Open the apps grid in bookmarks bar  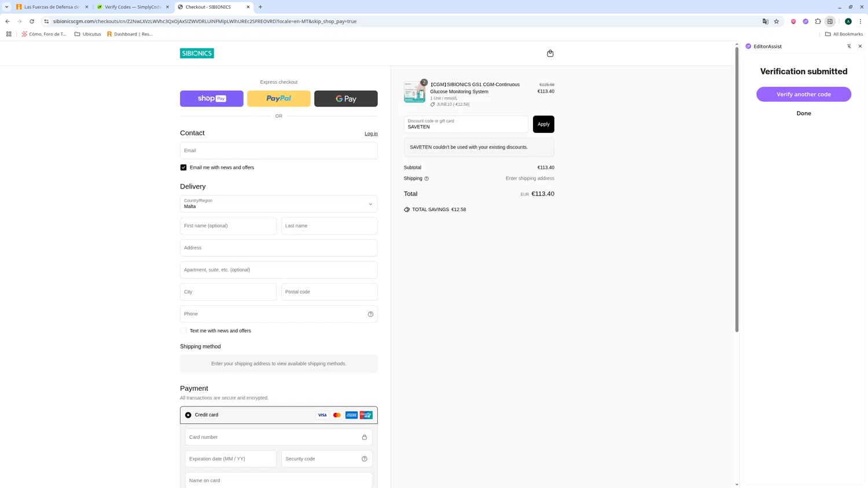[9, 34]
